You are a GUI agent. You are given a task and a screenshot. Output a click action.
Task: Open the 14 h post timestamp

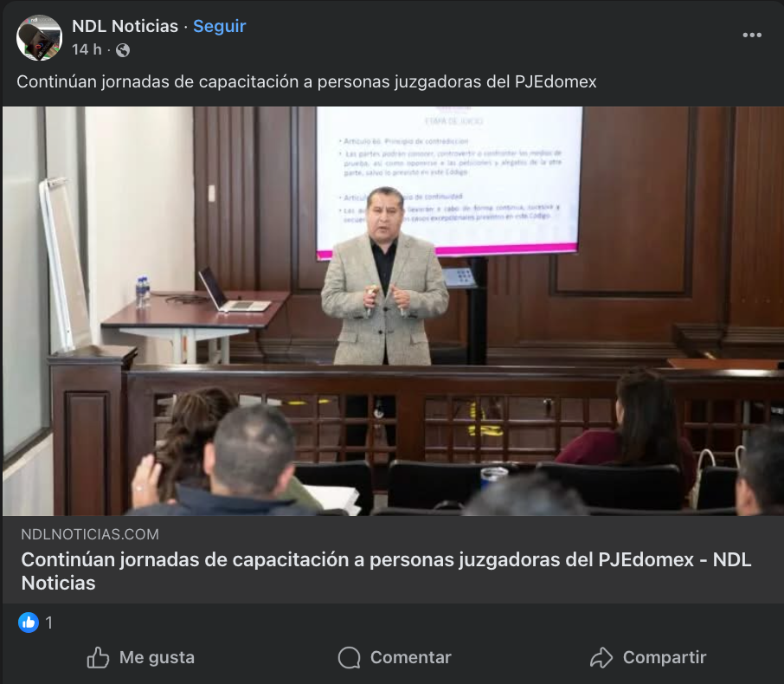(x=87, y=49)
